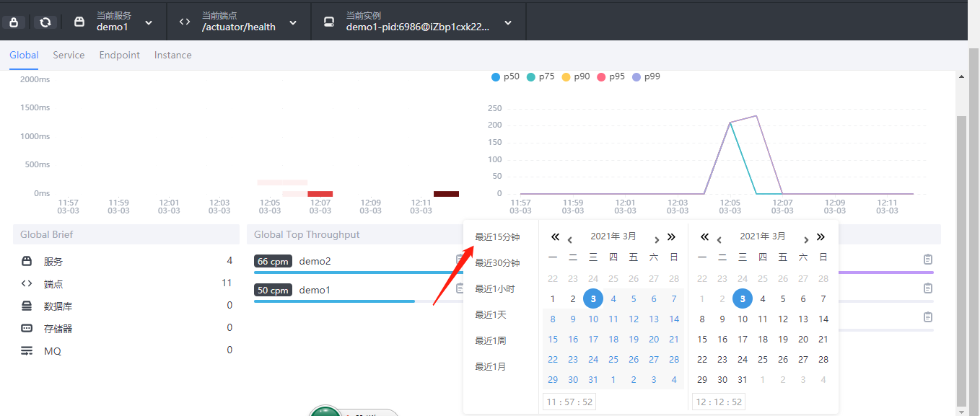The image size is (980, 416).
Task: Select day 20 in the right calendar
Action: (x=803, y=340)
